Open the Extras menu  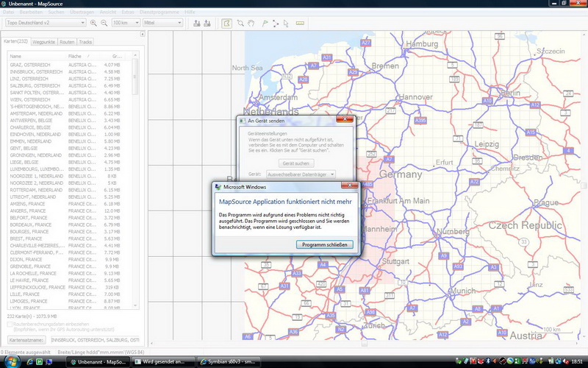tap(128, 12)
